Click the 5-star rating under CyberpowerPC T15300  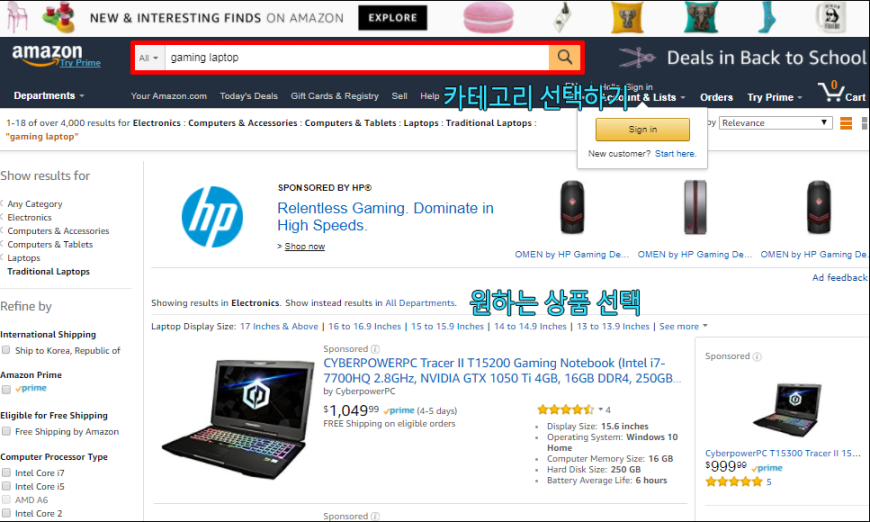pyautogui.click(x=734, y=482)
